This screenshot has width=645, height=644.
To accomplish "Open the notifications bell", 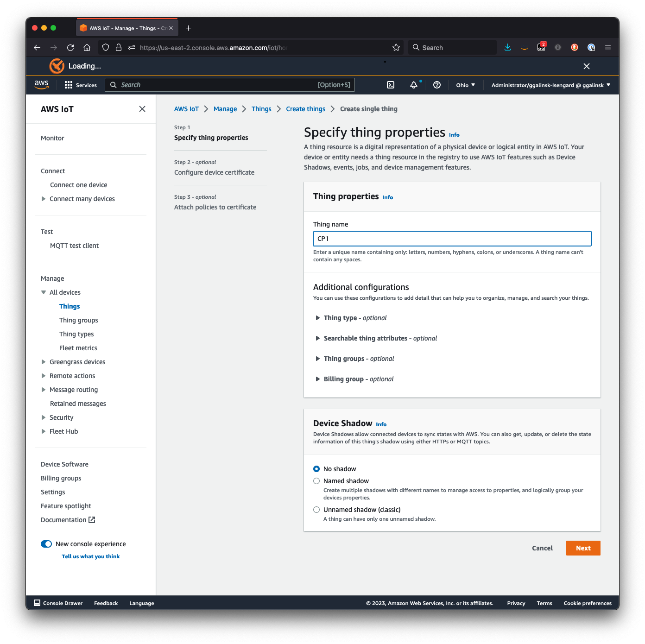I will pos(413,85).
